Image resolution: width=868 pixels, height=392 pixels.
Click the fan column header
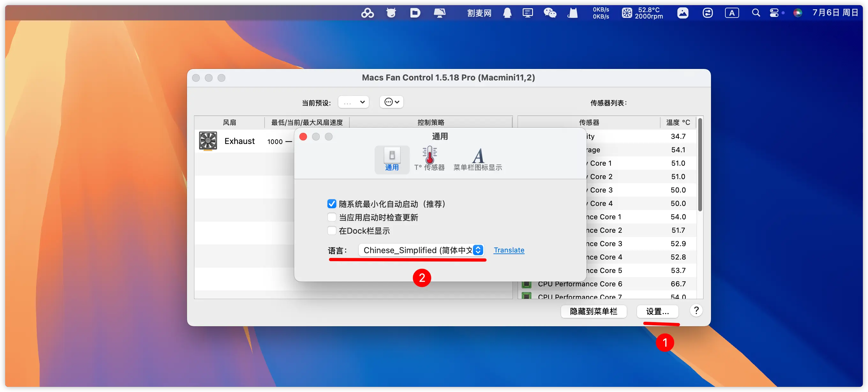(x=229, y=122)
